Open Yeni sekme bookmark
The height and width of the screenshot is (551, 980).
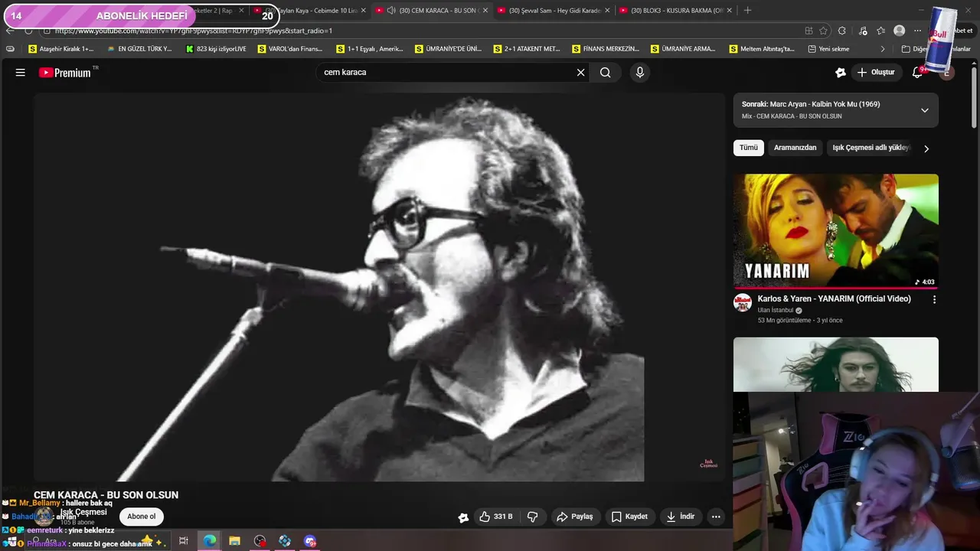(828, 49)
